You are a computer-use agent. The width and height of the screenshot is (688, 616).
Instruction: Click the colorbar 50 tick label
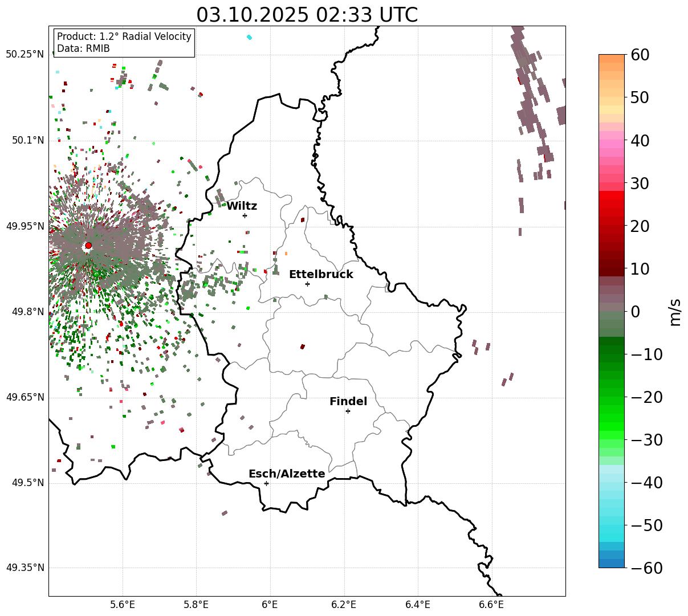(x=639, y=97)
